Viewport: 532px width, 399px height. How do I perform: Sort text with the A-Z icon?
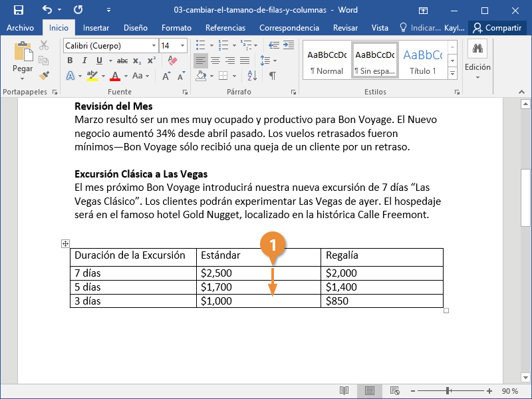point(252,75)
